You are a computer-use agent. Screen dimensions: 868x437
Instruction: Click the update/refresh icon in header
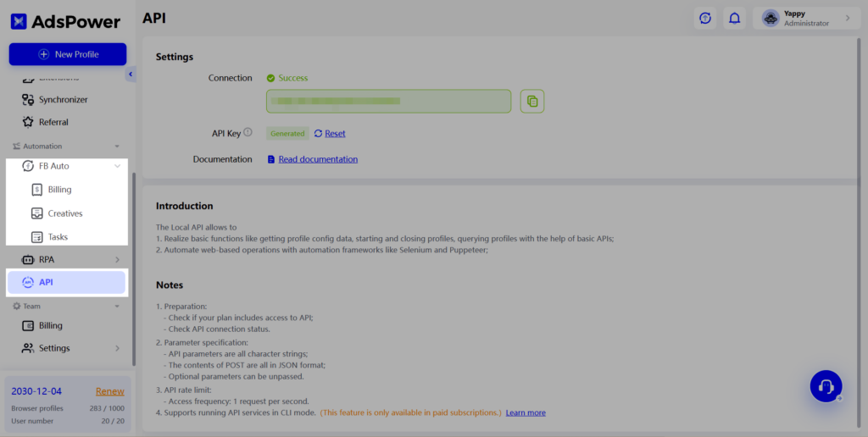click(705, 19)
